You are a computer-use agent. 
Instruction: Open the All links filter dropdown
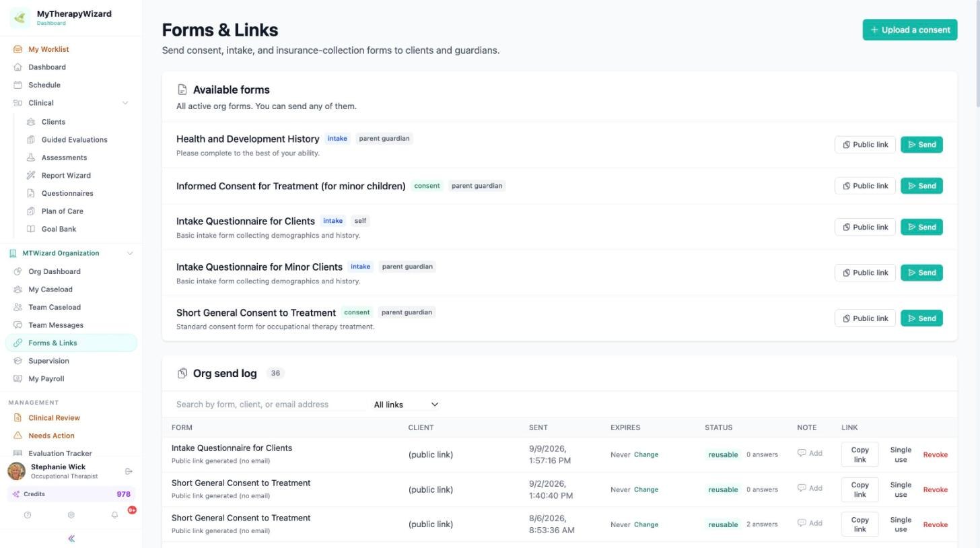(x=406, y=405)
